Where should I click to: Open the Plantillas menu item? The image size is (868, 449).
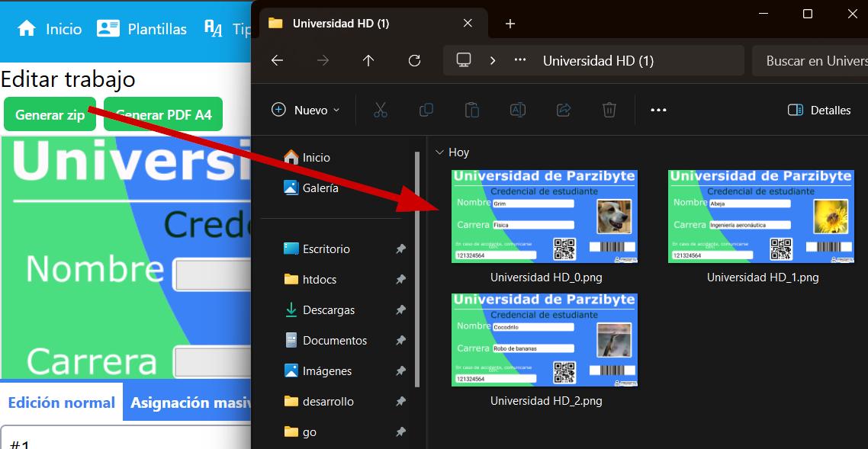click(x=142, y=29)
